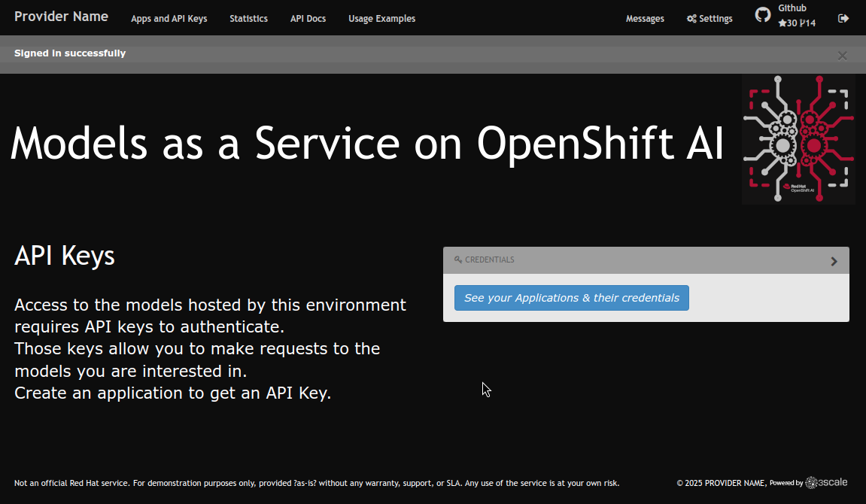
Task: Open Messages from the top bar
Action: pos(645,19)
